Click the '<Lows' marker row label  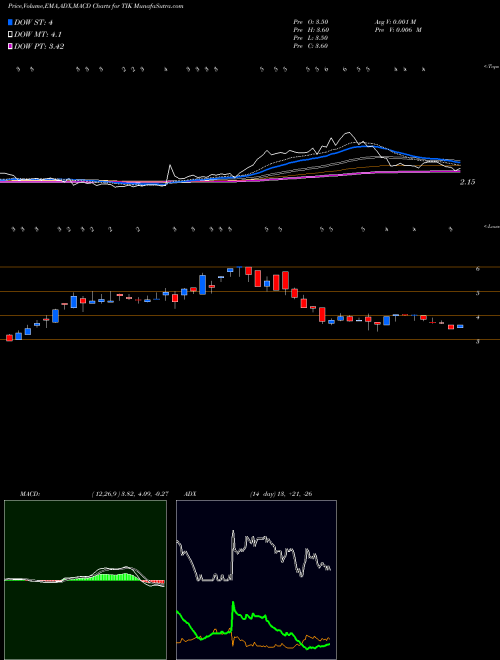(x=491, y=226)
